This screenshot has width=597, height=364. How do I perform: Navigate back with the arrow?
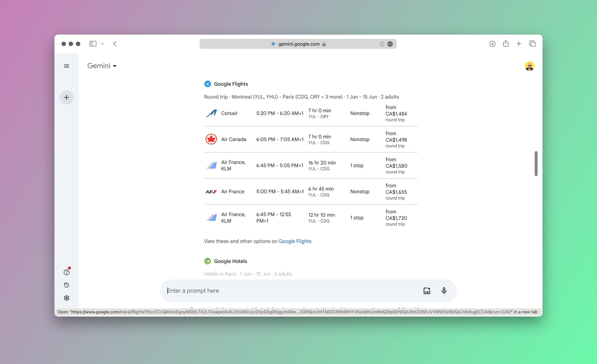[x=115, y=44]
